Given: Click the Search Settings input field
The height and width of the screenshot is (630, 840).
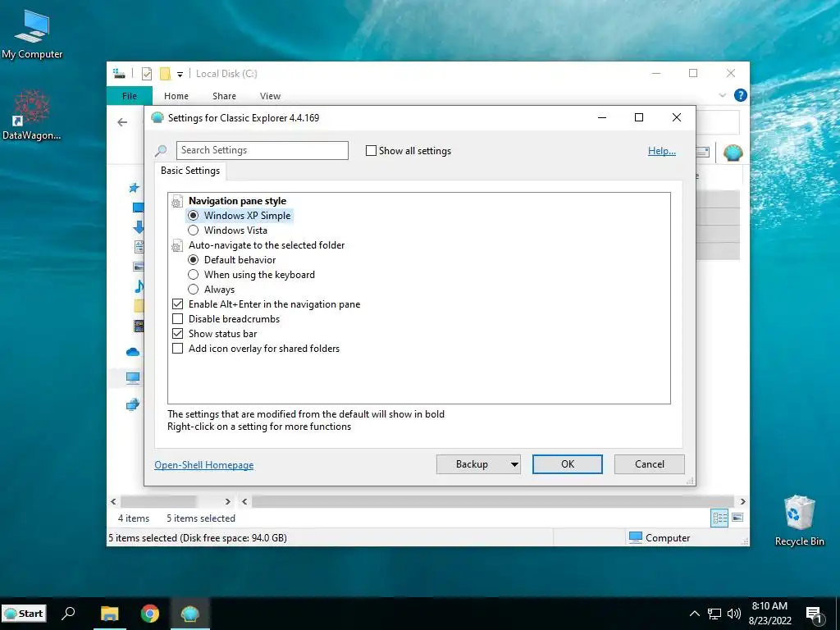Looking at the screenshot, I should click(262, 150).
